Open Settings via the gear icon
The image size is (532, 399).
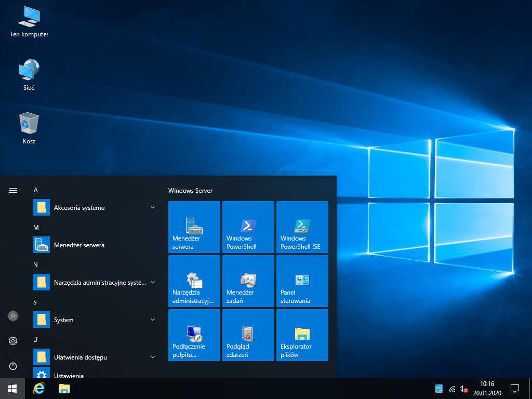(13, 341)
